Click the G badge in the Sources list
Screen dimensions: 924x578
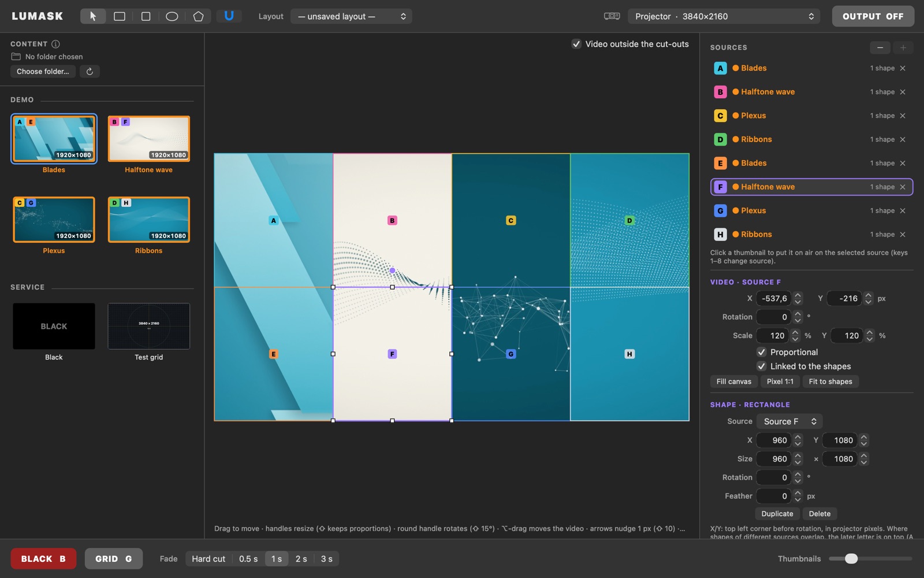point(720,210)
